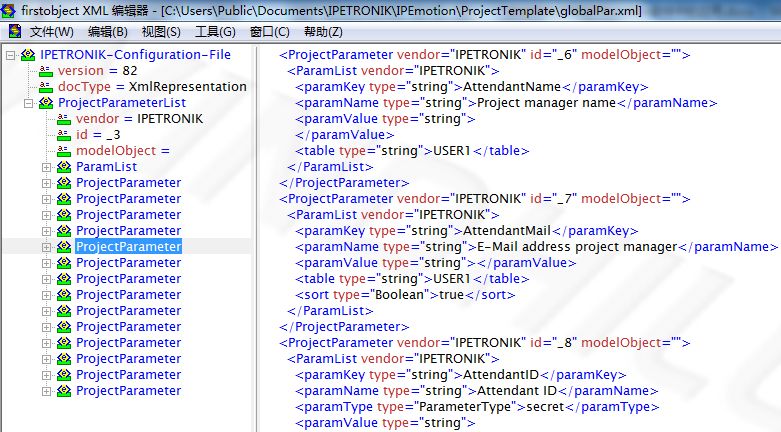Click the attribute icon beside vendor = IPETRONIK
This screenshot has height=432, width=781.
[x=64, y=119]
